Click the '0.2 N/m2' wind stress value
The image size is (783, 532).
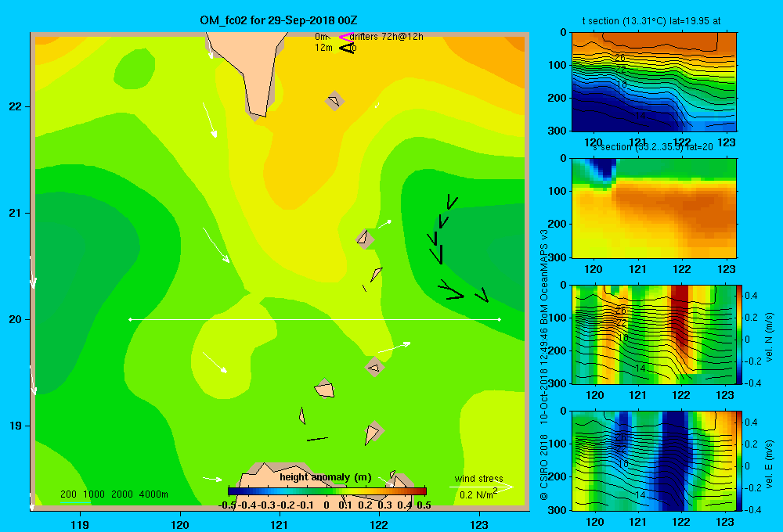pos(478,494)
